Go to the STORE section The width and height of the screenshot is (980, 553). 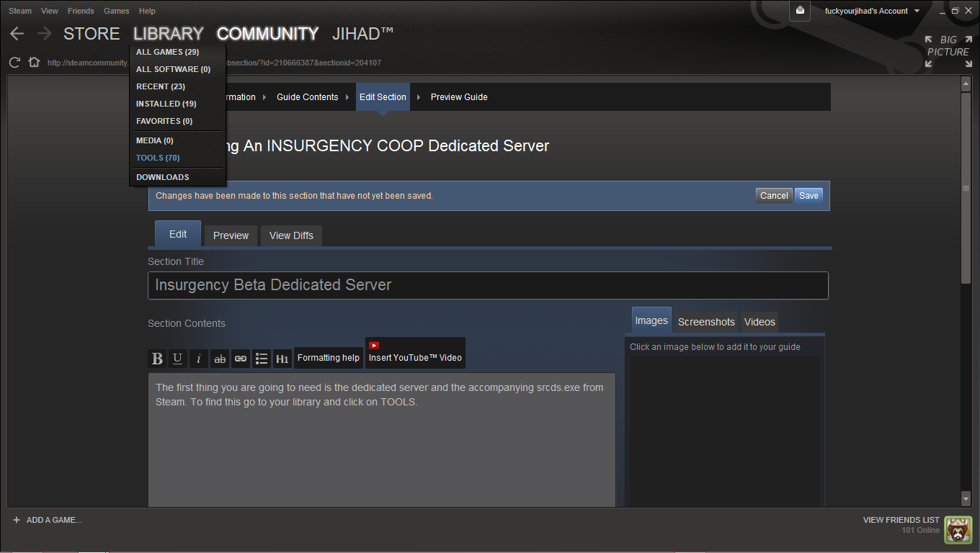click(92, 34)
